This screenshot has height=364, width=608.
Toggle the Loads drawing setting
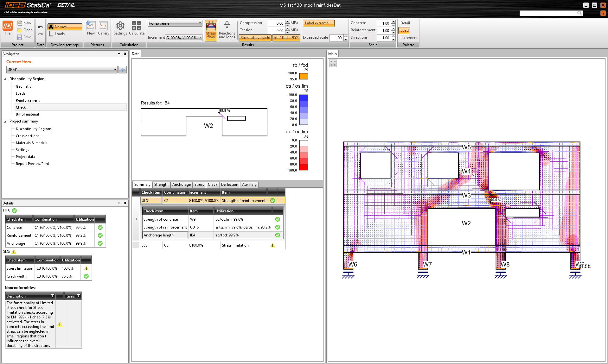click(x=59, y=34)
